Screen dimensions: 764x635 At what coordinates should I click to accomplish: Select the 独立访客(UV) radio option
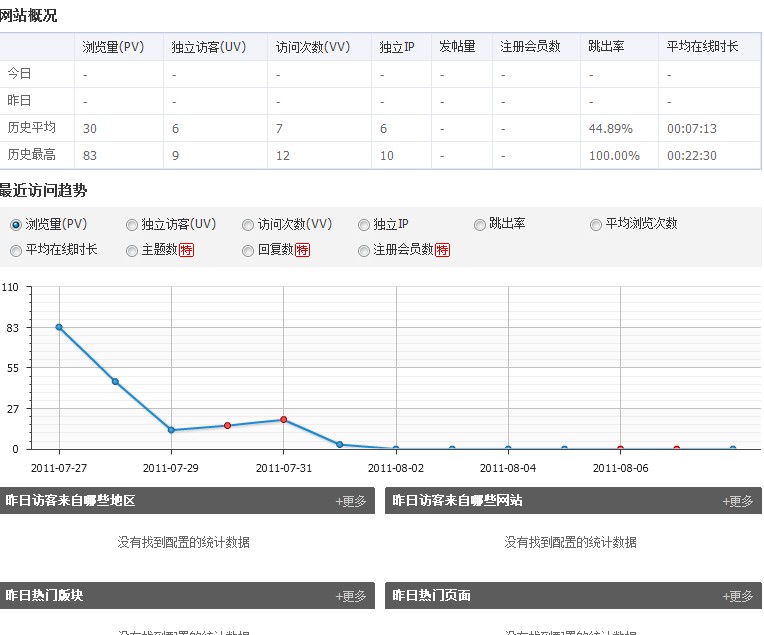(x=132, y=225)
